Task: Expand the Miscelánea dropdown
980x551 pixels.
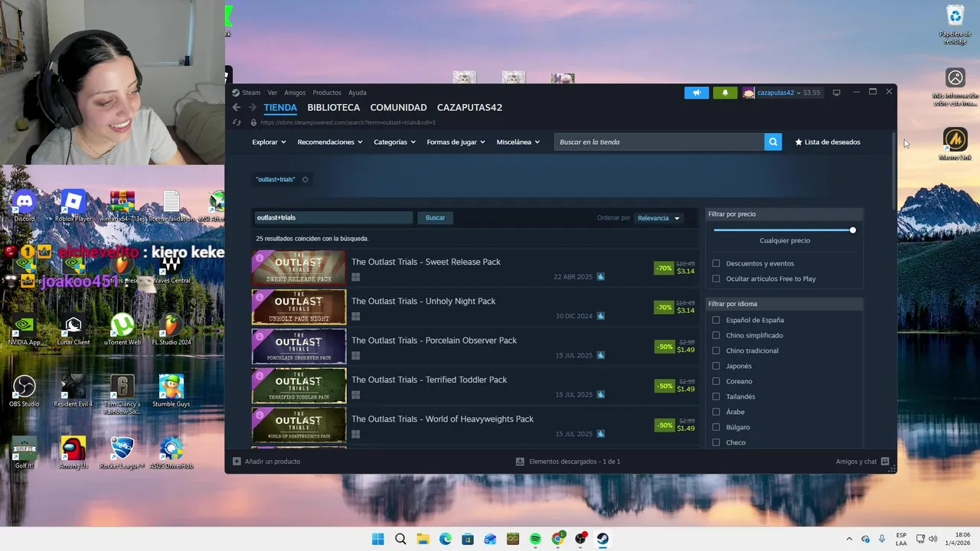Action: point(518,142)
